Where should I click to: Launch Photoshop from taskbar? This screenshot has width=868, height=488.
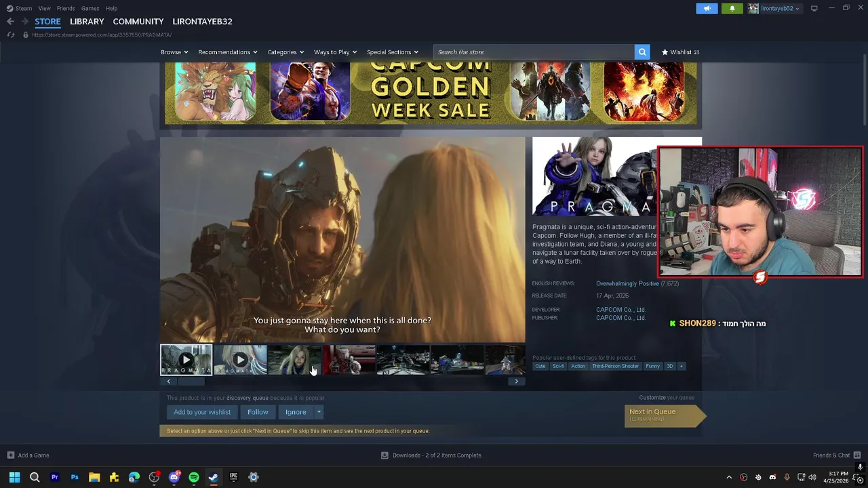coord(75,477)
